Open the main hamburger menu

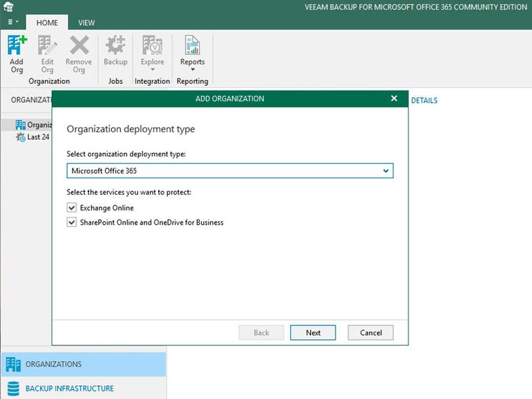(13, 22)
